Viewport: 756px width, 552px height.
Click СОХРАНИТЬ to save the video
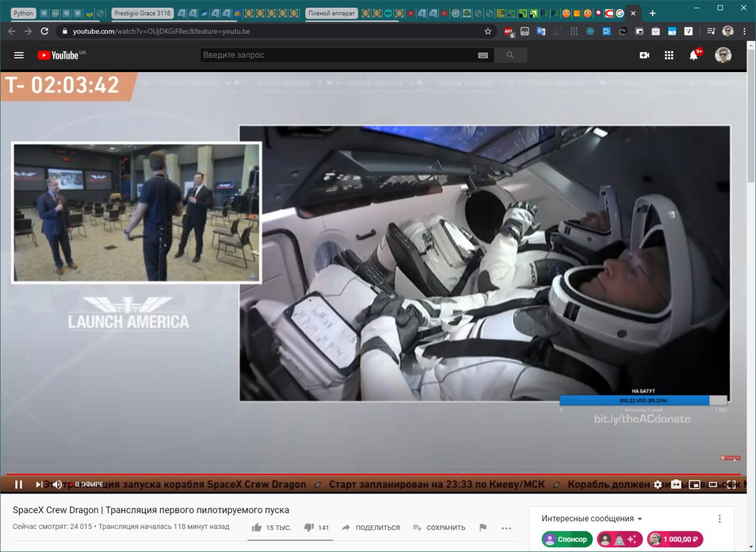click(x=439, y=527)
